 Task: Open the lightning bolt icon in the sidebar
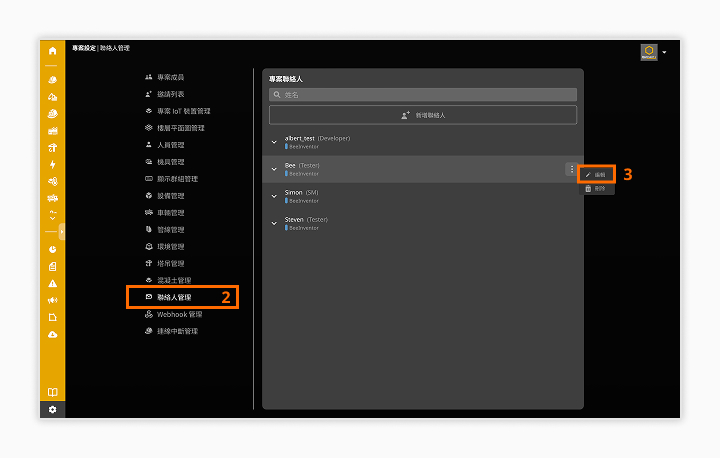52,164
